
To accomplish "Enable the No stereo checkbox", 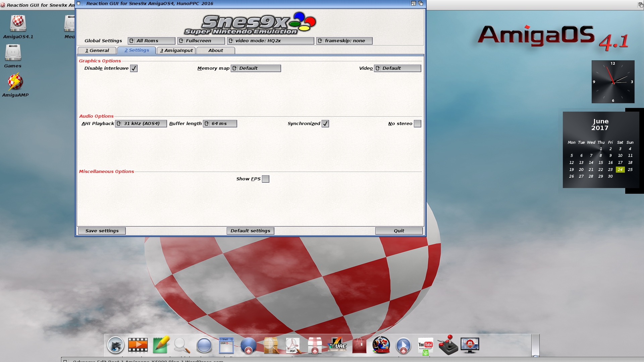I will click(x=418, y=124).
